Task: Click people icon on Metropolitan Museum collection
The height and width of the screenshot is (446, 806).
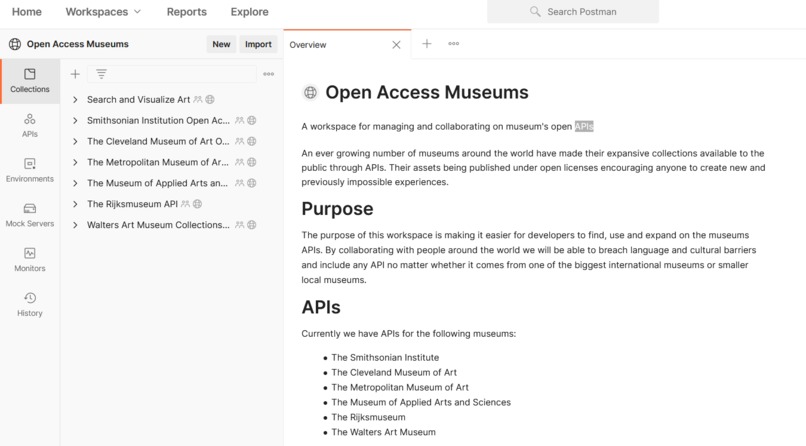Action: click(240, 162)
